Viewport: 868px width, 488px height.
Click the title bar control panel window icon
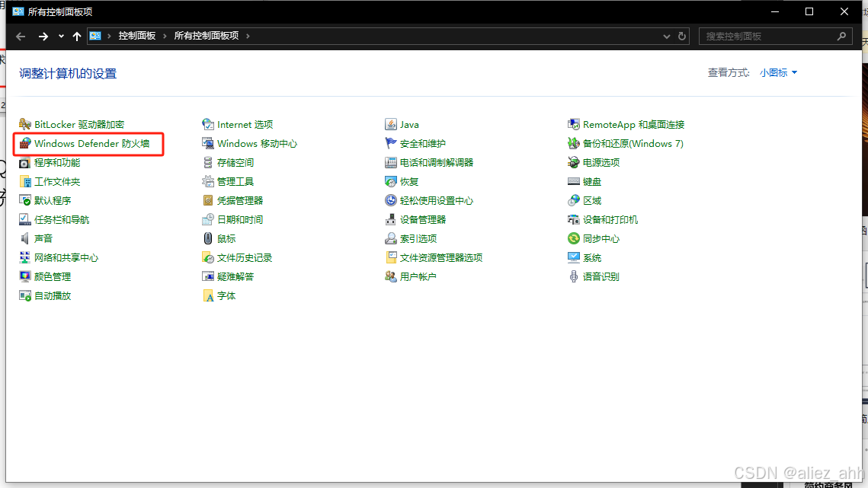[x=18, y=11]
